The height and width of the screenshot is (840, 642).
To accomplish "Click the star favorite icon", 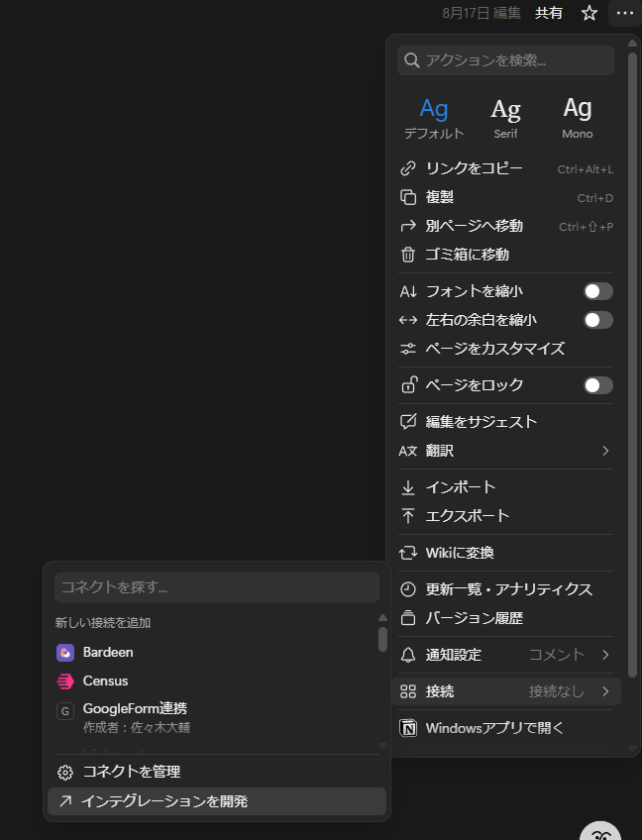I will coord(589,13).
